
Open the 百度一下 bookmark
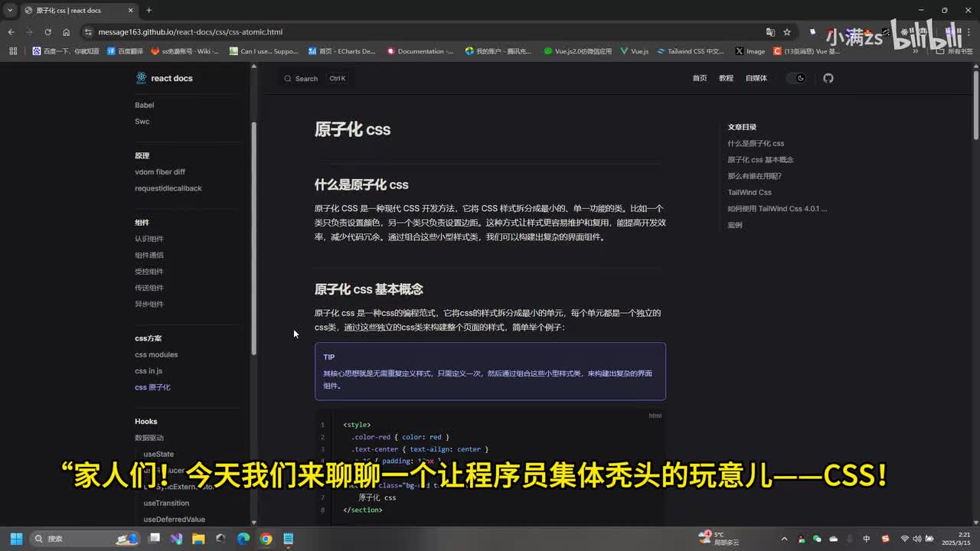click(66, 51)
